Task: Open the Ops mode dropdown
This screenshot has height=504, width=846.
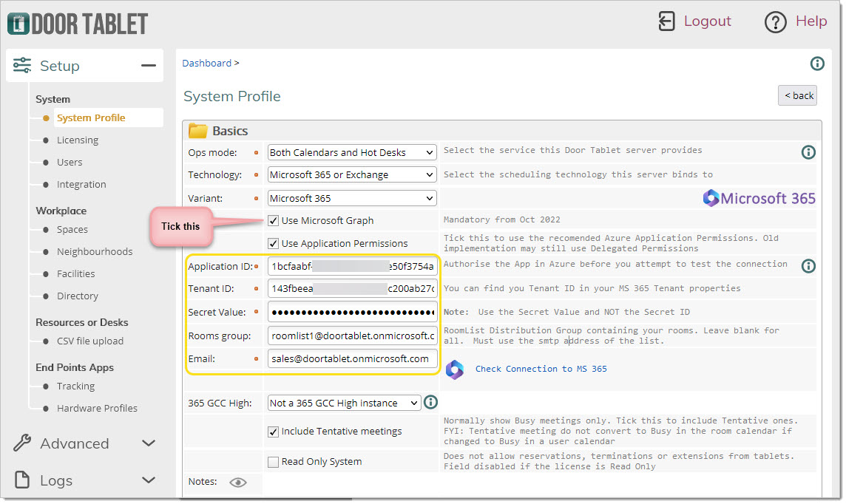Action: click(x=352, y=152)
